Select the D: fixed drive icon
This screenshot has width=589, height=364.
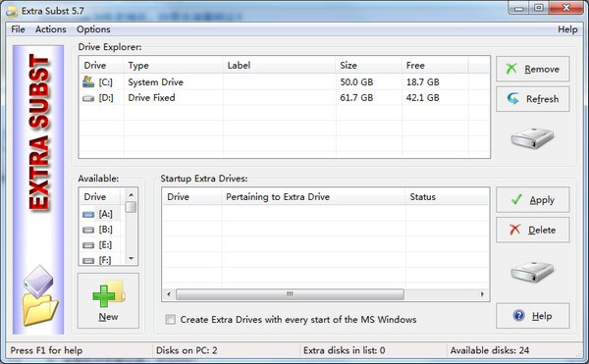click(x=88, y=98)
